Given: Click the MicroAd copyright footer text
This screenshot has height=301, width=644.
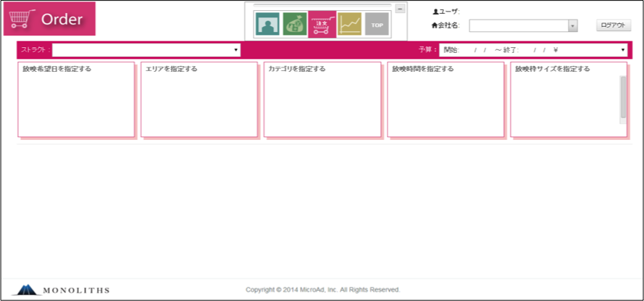Looking at the screenshot, I should [322, 289].
